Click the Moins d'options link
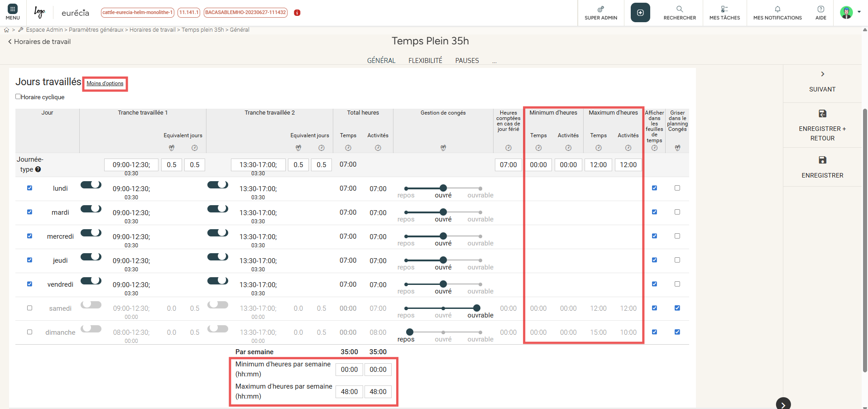Viewport: 868px width, 409px height. coord(105,83)
